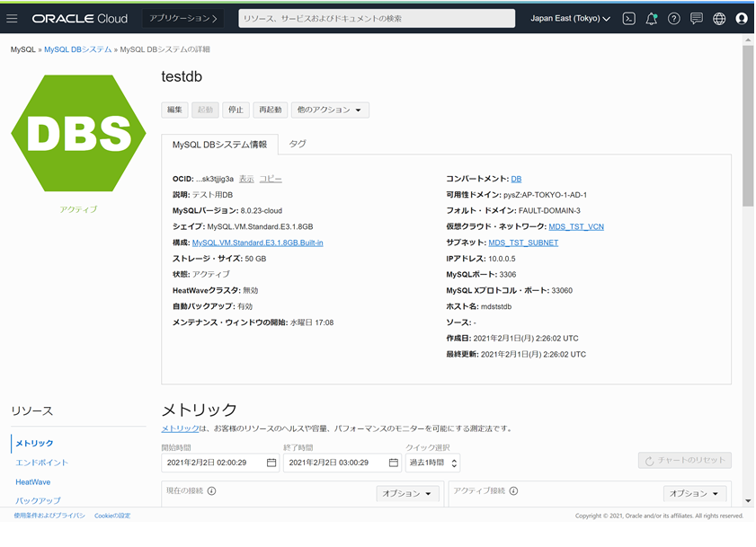Screen dimensions: 756x547
Task: Click the 編集 button
Action: [x=174, y=110]
